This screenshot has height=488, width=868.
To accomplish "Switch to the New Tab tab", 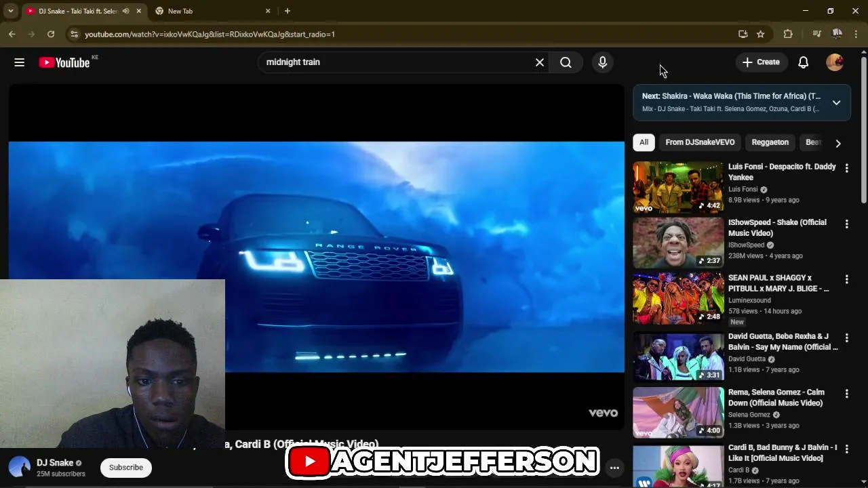I will tap(212, 11).
